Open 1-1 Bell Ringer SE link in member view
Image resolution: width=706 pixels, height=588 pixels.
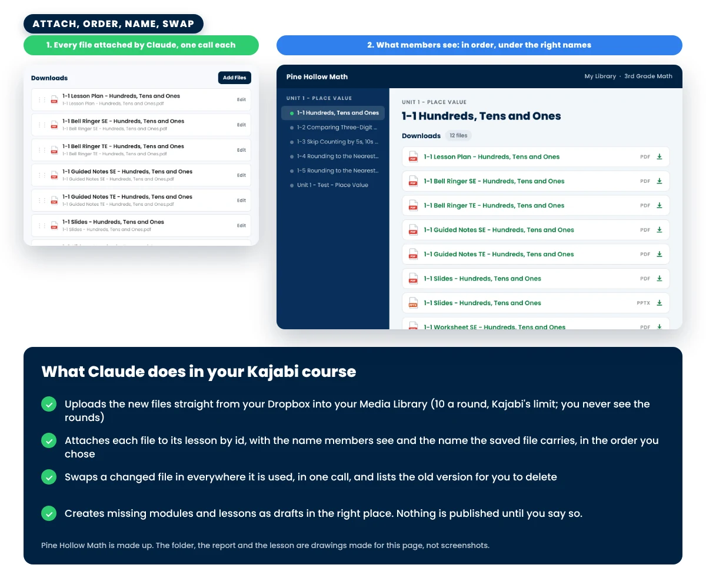[x=494, y=181]
